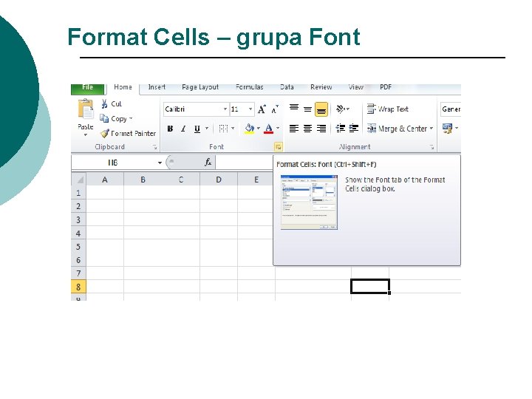The image size is (532, 399).
Task: Select Top Align
Action: (294, 109)
